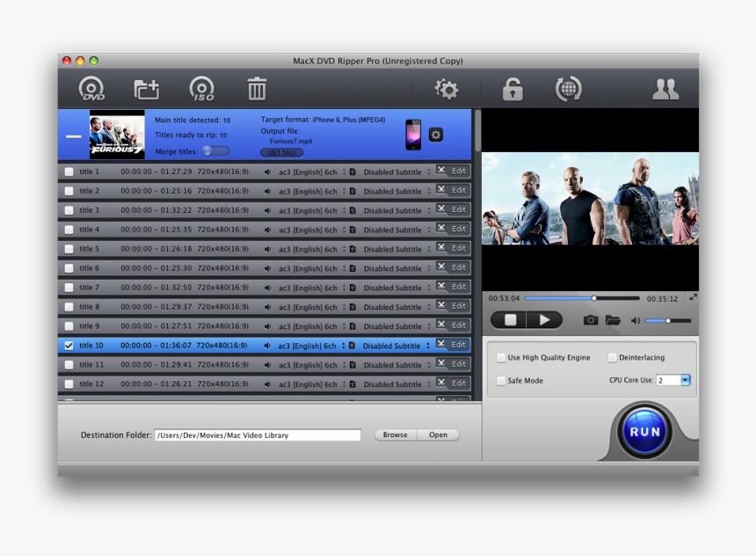
Task: Check for updates with the globe icon
Action: pos(569,89)
